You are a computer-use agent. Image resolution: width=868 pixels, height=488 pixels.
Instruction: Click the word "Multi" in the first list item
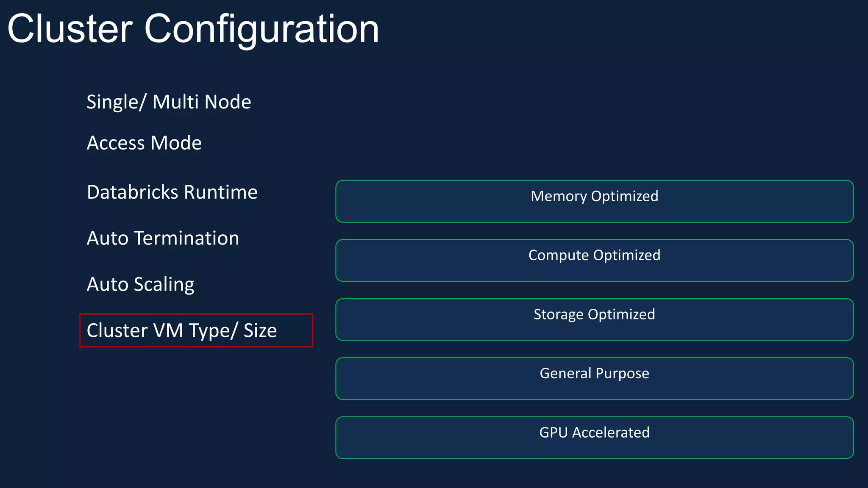175,102
